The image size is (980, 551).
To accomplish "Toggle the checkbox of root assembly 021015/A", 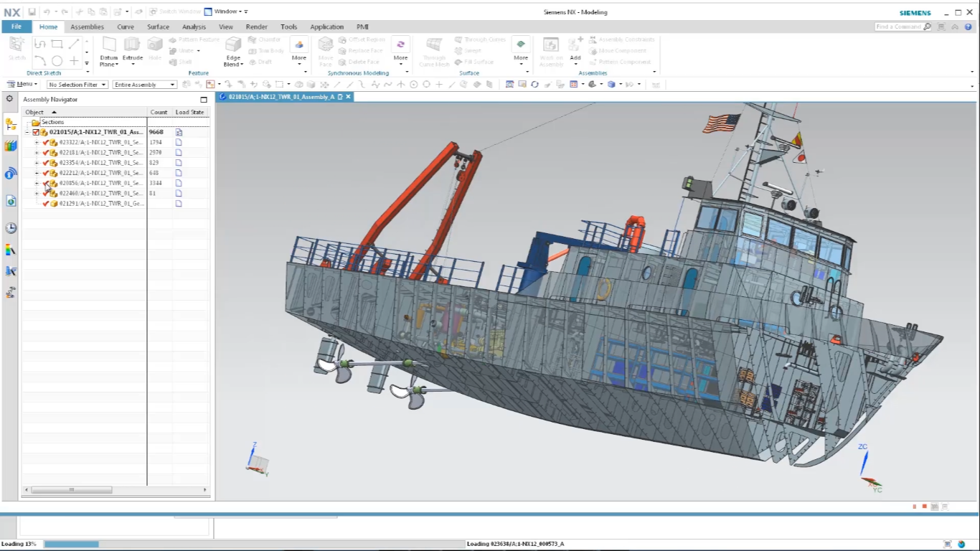I will 36,133.
